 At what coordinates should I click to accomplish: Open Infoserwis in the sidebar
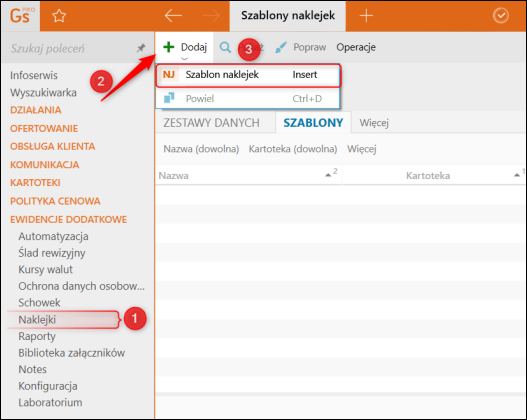tap(34, 75)
